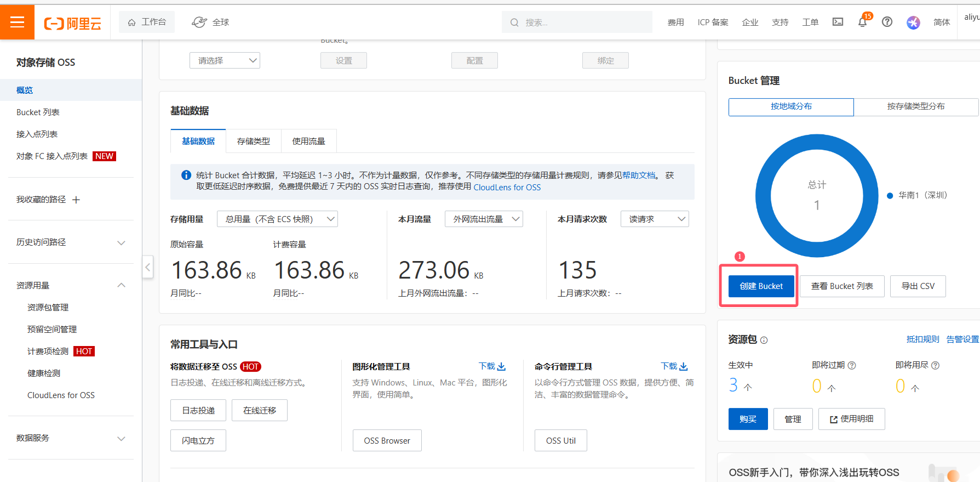
Task: Click the help icon next to 即将用尽
Action: point(935,365)
